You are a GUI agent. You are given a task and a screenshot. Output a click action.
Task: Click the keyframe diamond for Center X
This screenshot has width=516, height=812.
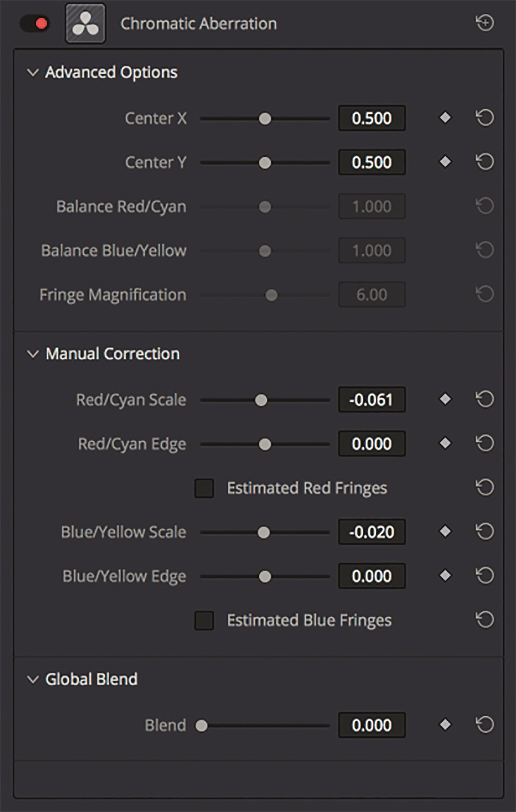[x=445, y=118]
